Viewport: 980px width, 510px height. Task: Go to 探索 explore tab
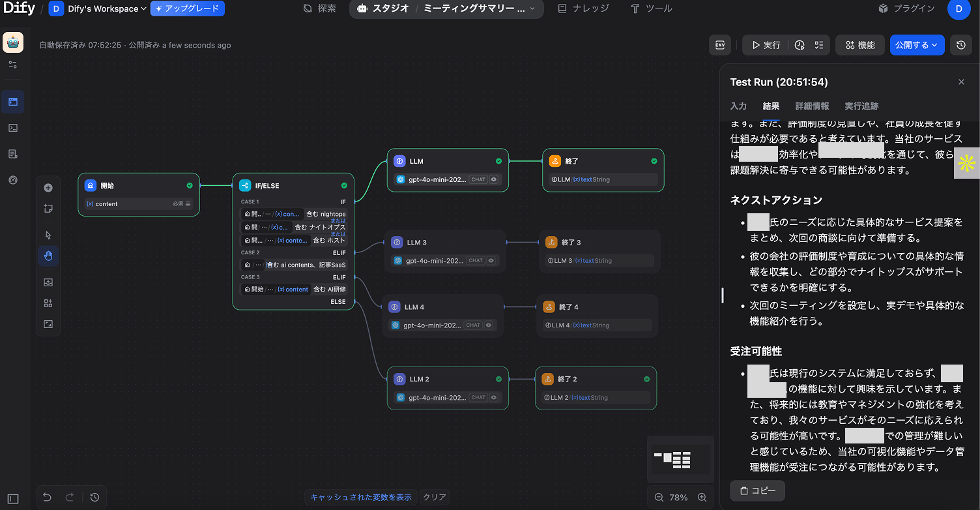click(320, 8)
